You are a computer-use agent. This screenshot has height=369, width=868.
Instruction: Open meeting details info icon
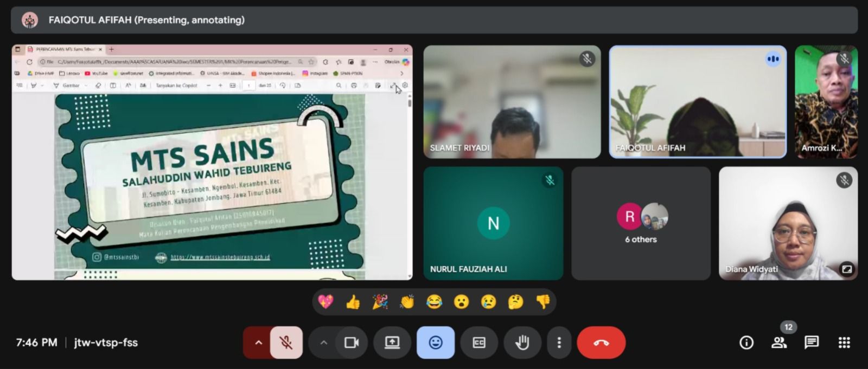[746, 342]
